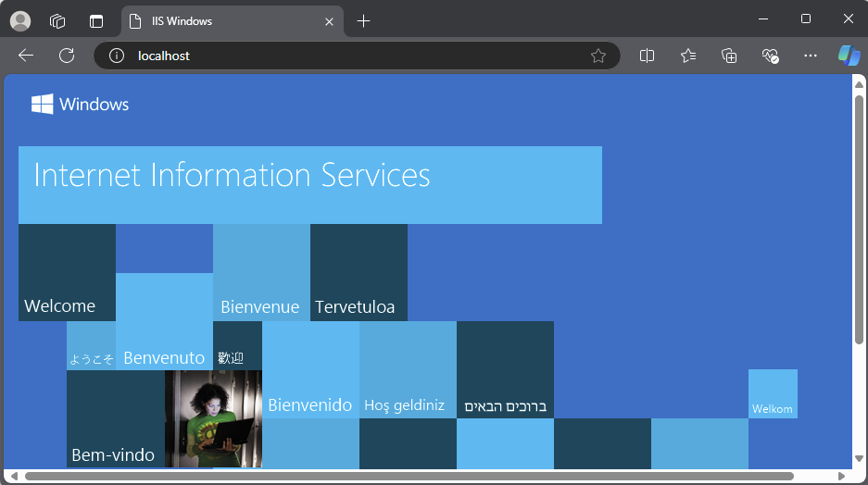Open the browser profile avatar
Screen dimensions: 868x485
click(20, 21)
